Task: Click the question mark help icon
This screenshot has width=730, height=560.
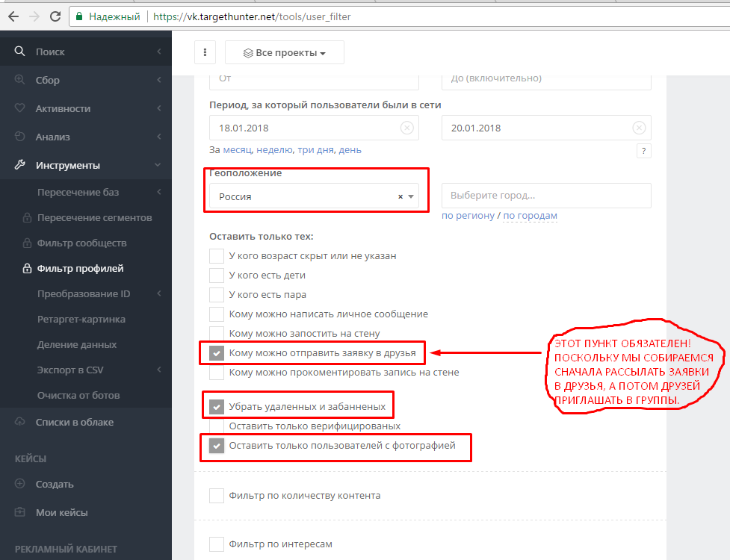Action: pyautogui.click(x=643, y=152)
